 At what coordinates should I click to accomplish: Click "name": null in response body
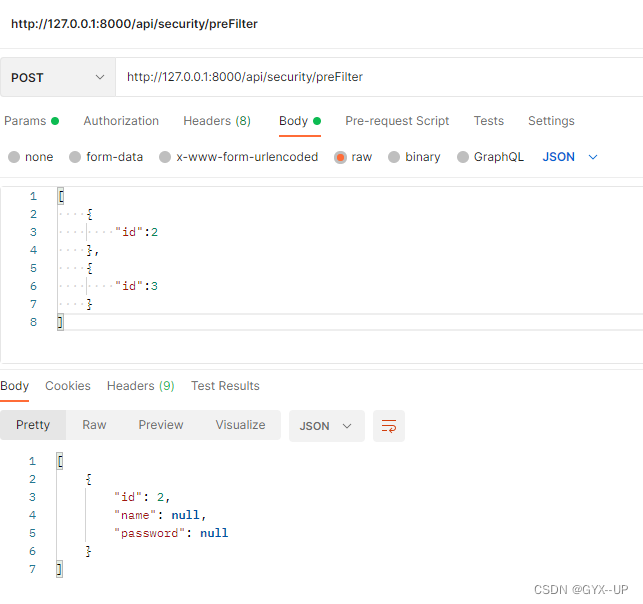coord(160,515)
